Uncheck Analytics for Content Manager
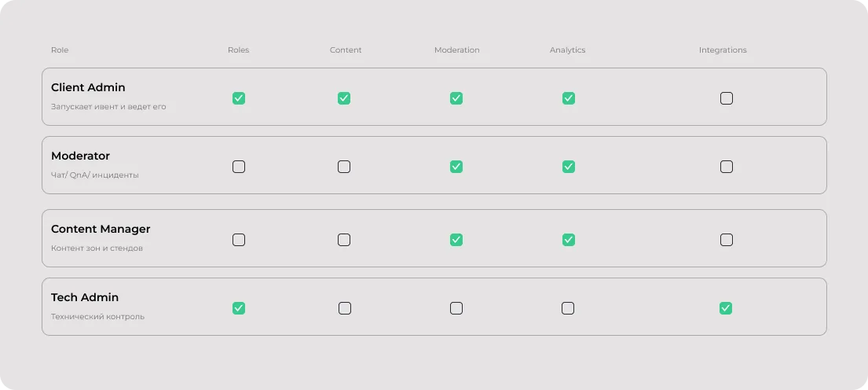 pos(569,240)
